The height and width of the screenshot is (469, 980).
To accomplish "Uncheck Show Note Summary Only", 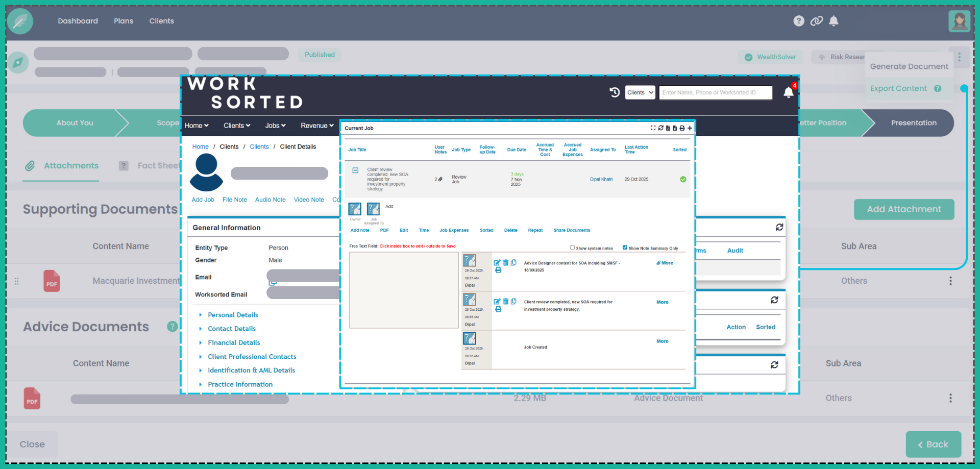I will 625,248.
